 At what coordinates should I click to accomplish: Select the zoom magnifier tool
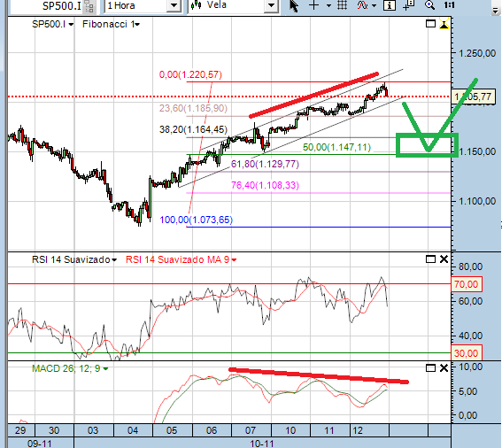click(429, 5)
